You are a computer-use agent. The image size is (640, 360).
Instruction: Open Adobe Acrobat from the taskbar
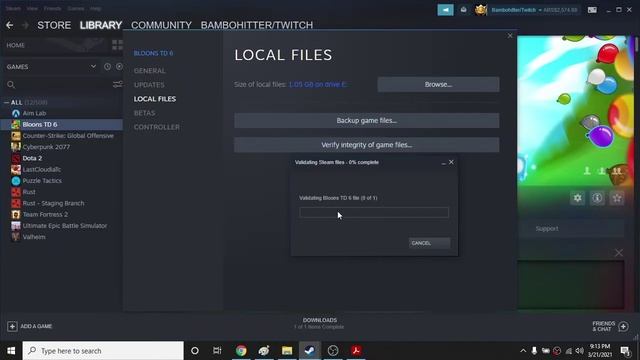click(x=356, y=351)
